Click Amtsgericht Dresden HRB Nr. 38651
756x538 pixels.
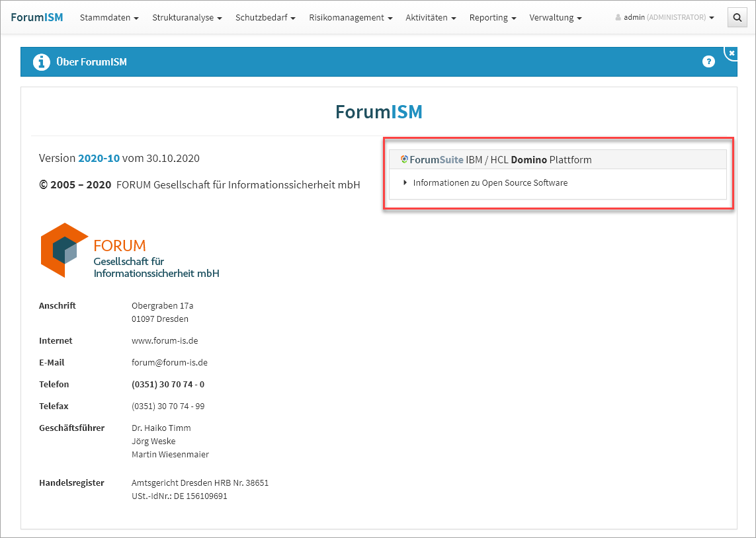tap(200, 482)
